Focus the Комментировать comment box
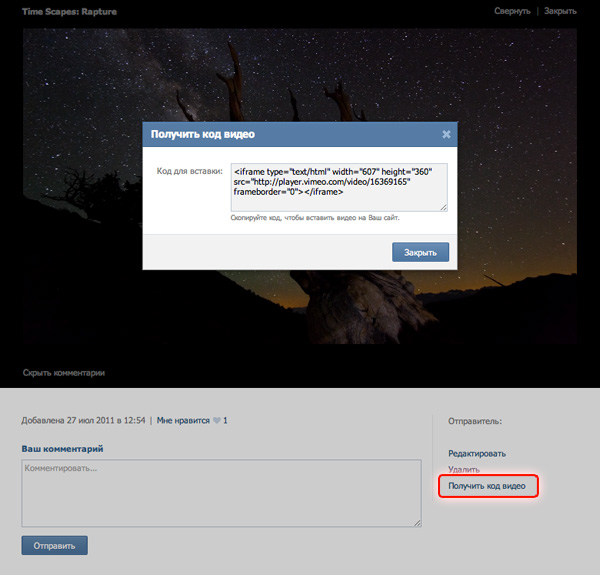Viewport: 600px width, 575px height. pos(221,493)
